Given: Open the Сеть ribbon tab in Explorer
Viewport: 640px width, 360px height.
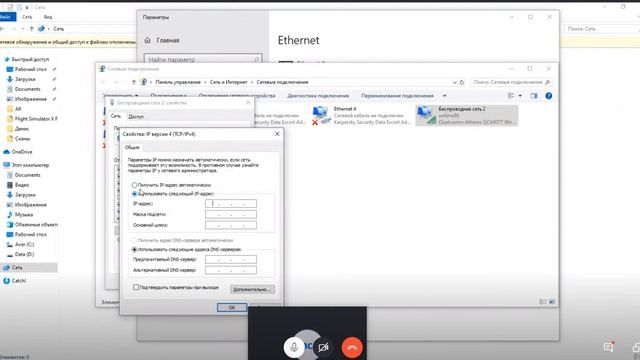Looking at the screenshot, I should 27,17.
